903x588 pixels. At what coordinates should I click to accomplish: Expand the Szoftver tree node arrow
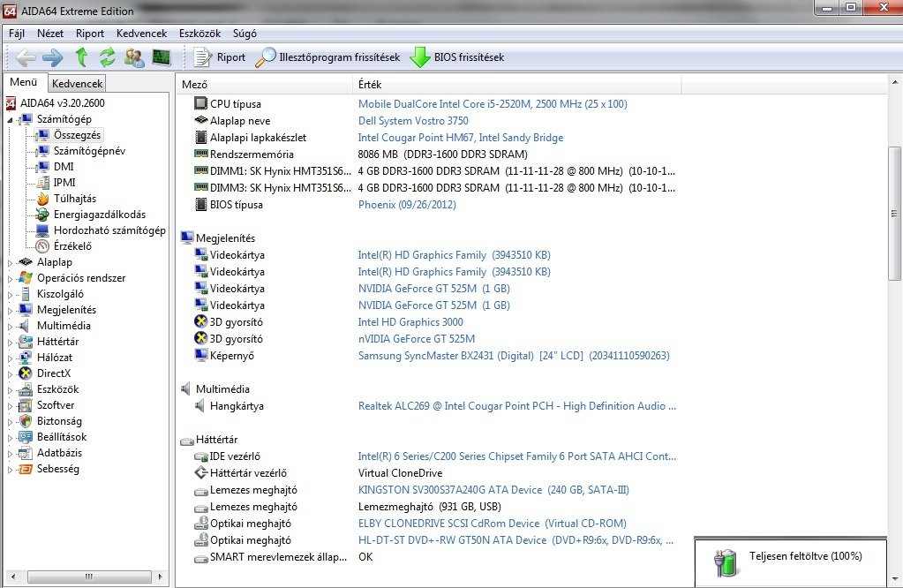(10, 406)
